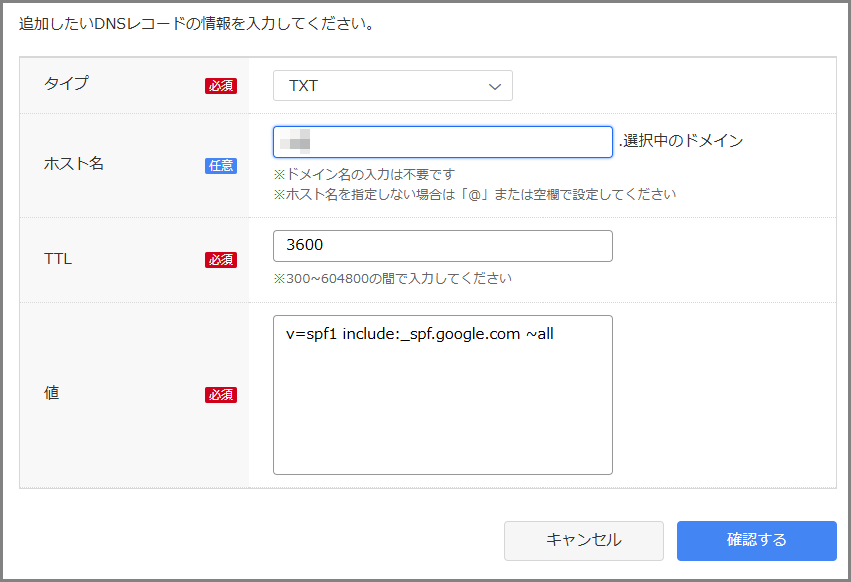This screenshot has width=851, height=582.
Task: Click the タイプ row label
Action: click(x=66, y=84)
